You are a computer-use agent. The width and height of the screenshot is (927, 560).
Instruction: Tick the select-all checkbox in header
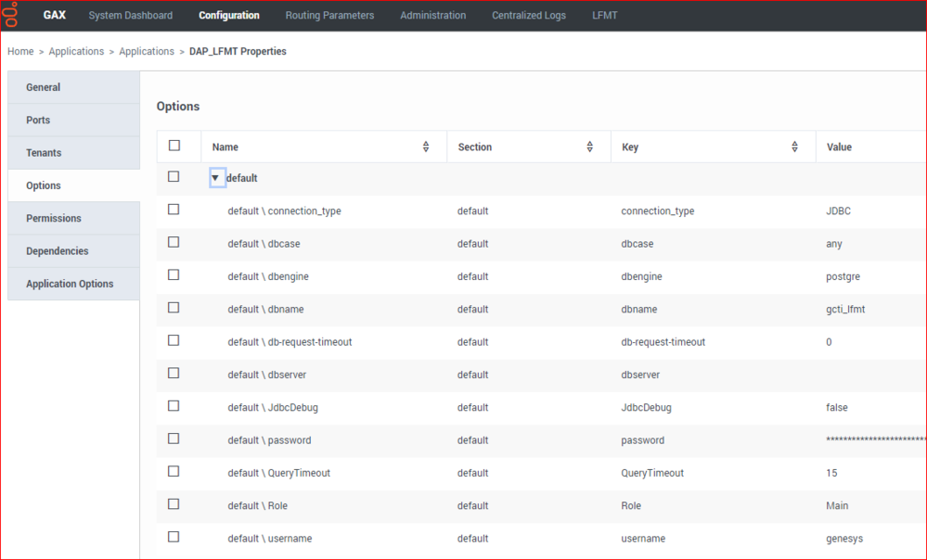[174, 146]
